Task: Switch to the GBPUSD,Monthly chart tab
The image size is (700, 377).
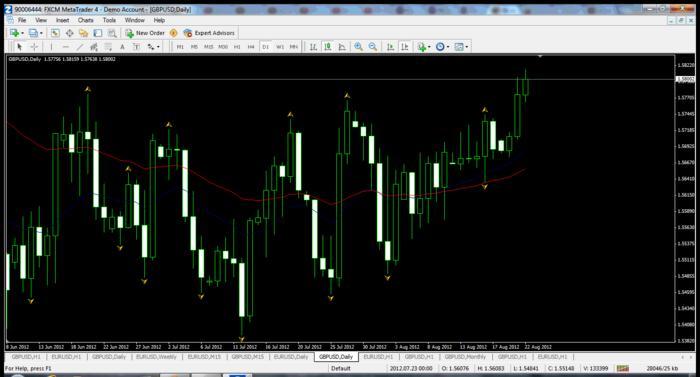Action: 466,357
